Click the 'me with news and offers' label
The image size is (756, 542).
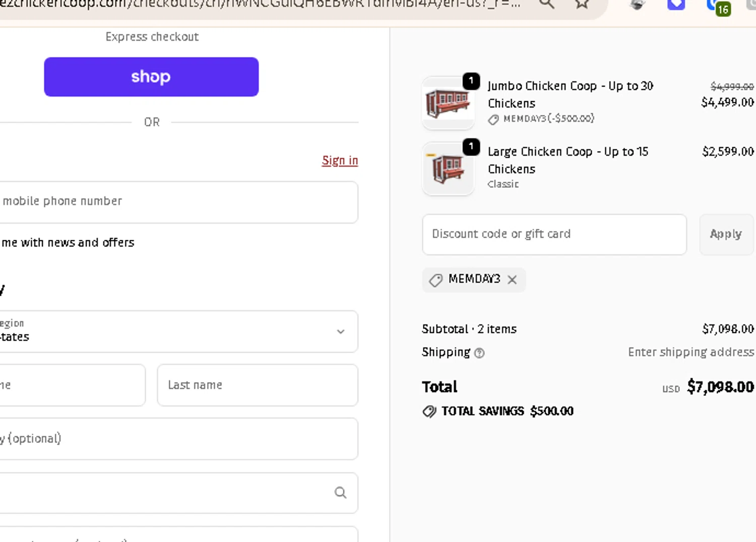(68, 243)
